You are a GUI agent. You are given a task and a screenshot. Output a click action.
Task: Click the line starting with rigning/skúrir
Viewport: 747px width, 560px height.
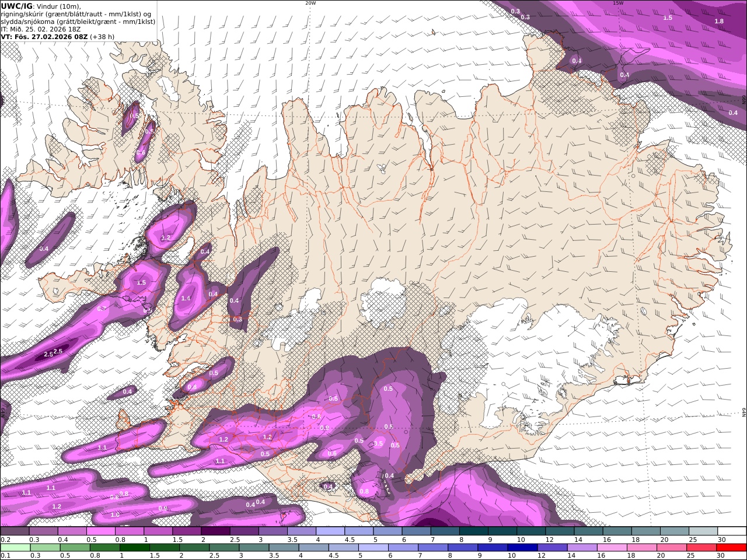[x=76, y=14]
